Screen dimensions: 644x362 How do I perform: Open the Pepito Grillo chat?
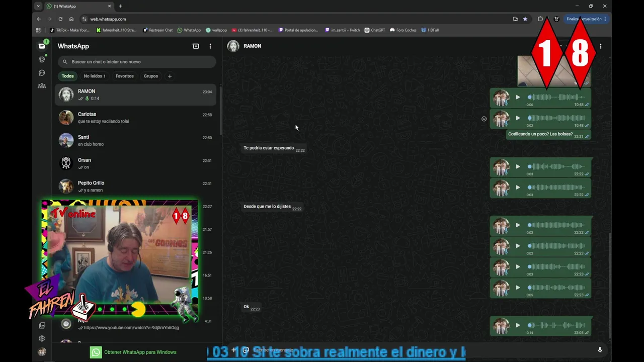point(136,187)
